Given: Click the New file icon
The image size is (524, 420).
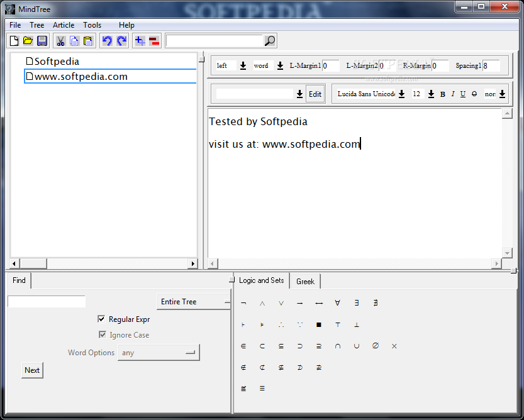Looking at the screenshot, I should point(14,41).
